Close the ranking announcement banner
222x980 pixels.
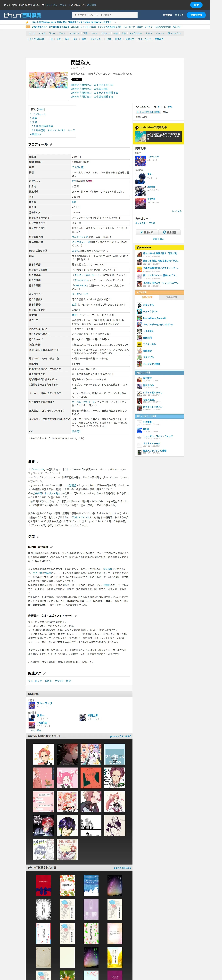coord(115,22)
